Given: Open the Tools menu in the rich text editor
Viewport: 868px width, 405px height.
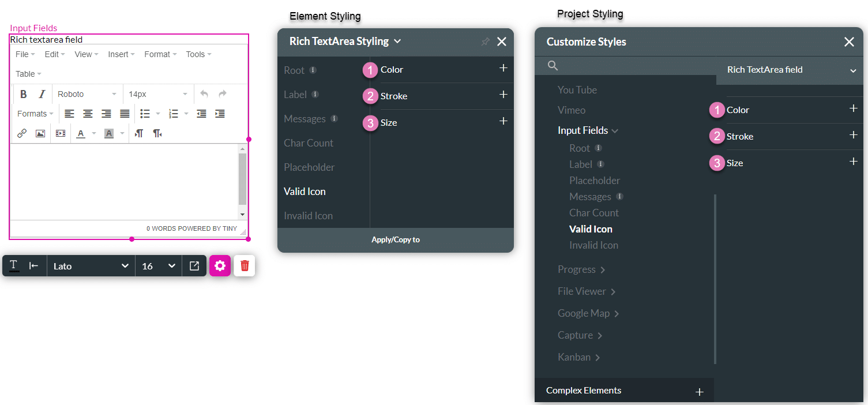Looking at the screenshot, I should [196, 54].
